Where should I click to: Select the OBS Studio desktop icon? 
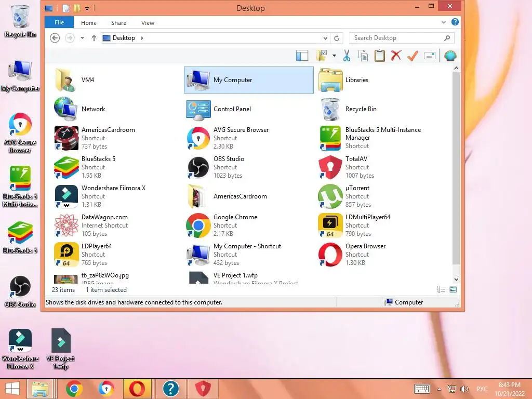(20, 292)
